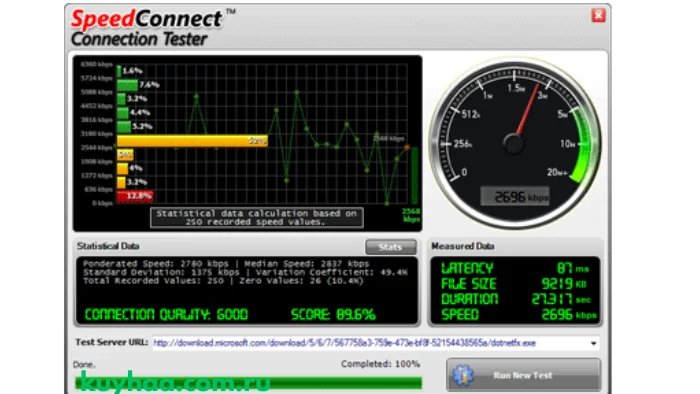Click the 4% yellow histogram bar
The width and height of the screenshot is (700, 394).
pos(122,169)
